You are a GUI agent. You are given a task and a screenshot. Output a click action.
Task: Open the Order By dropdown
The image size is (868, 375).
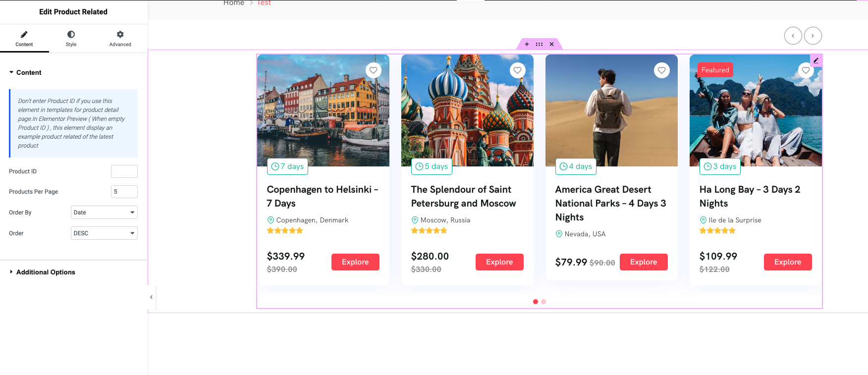pyautogui.click(x=104, y=213)
